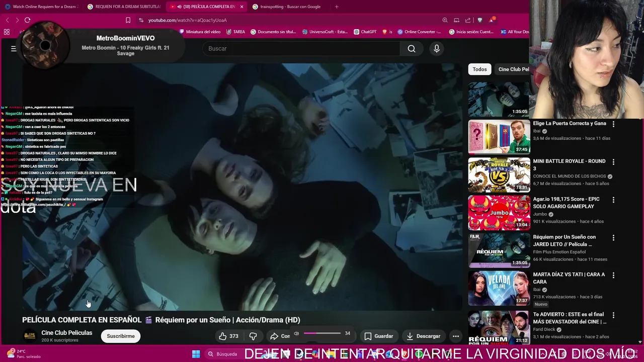Open the YouTube hamburger guide menu
644x362 pixels.
(14, 49)
